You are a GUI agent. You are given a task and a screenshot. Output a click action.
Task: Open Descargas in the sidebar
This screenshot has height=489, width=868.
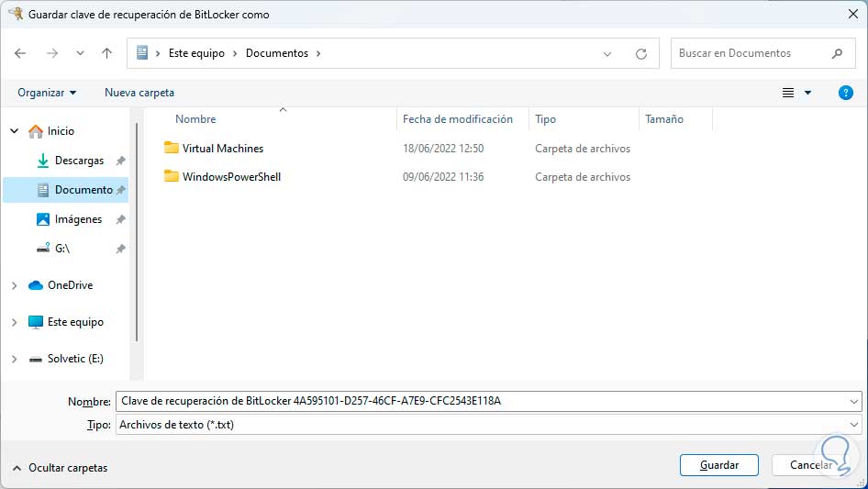tap(79, 161)
